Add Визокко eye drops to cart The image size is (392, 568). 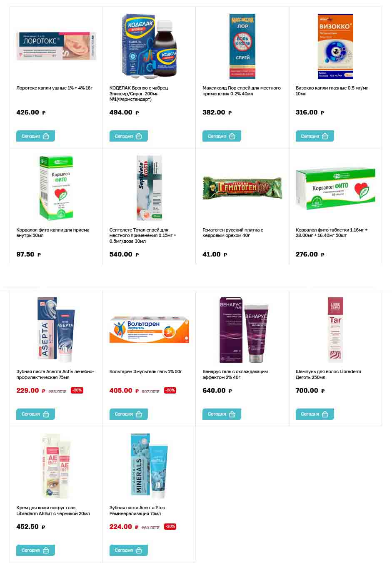(315, 136)
